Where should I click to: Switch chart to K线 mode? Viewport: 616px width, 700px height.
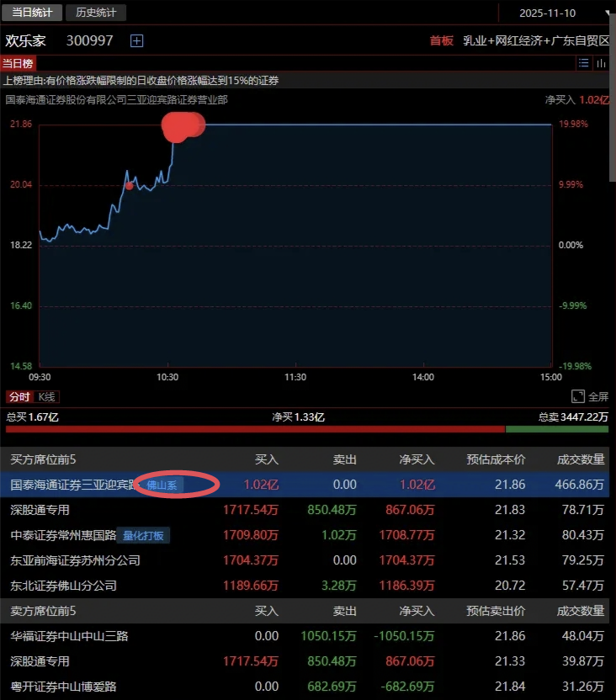(x=46, y=397)
